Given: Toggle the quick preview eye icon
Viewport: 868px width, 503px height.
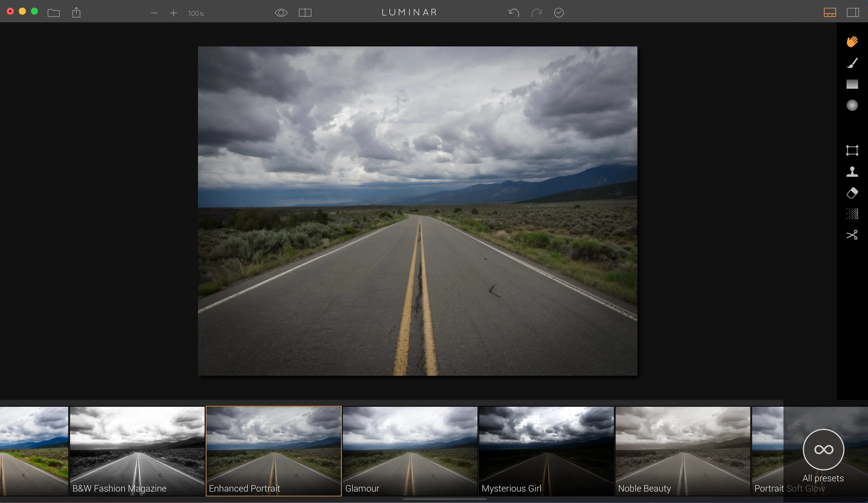Looking at the screenshot, I should point(281,13).
